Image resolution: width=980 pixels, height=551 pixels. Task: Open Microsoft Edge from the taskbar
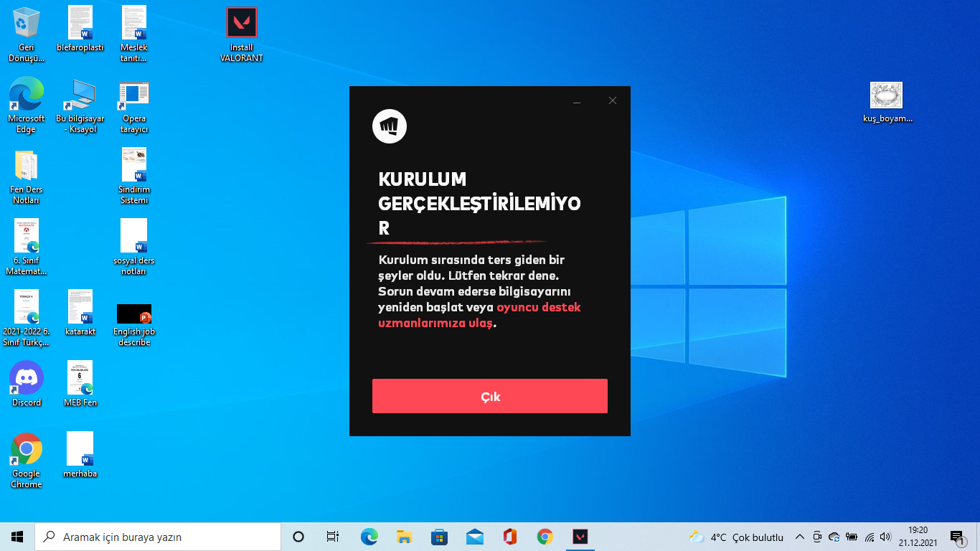[x=369, y=537]
